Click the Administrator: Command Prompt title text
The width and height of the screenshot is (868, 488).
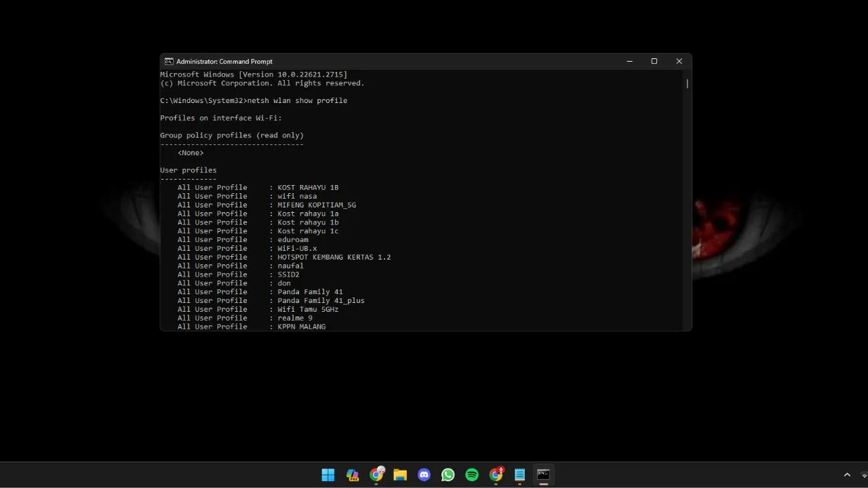[224, 62]
